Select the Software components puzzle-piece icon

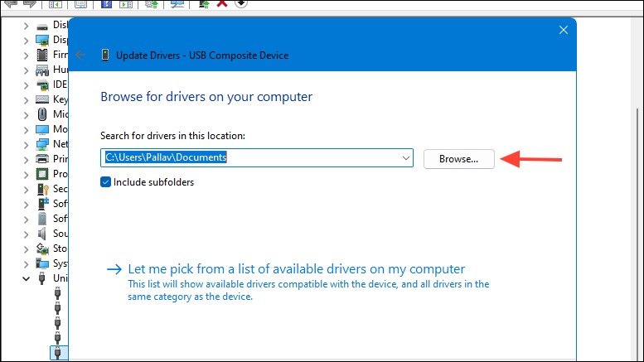43,204
